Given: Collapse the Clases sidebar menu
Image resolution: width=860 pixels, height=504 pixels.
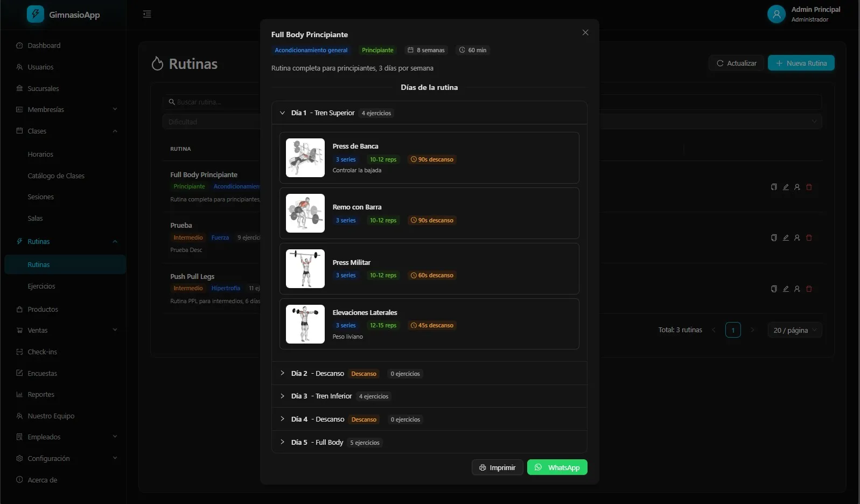Looking at the screenshot, I should [65, 131].
